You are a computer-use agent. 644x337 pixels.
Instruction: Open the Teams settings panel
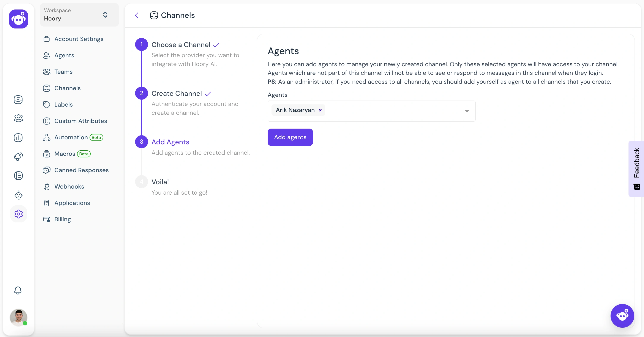[x=63, y=72]
